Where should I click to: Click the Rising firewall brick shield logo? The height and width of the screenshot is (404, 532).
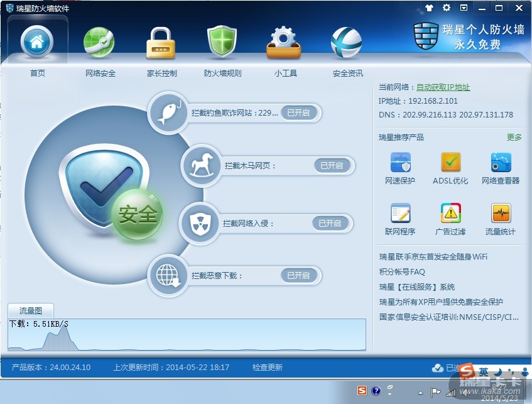pyautogui.click(x=426, y=36)
